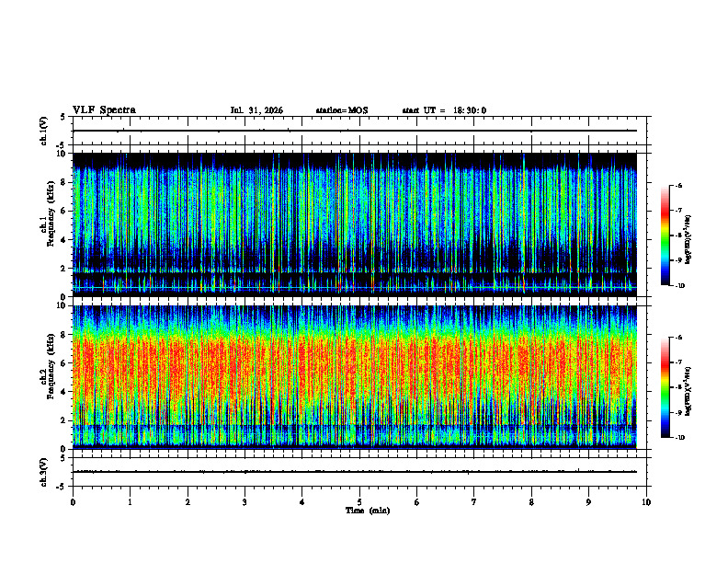728x563 pixels.
Task: Click the "start UT = 18:30:0" header text
Action: point(444,110)
